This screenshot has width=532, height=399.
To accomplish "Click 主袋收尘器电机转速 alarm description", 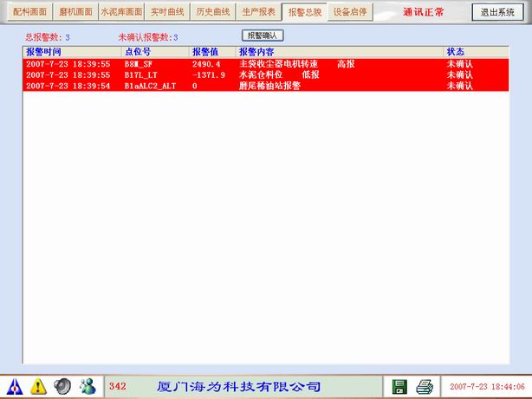I will coord(278,64).
